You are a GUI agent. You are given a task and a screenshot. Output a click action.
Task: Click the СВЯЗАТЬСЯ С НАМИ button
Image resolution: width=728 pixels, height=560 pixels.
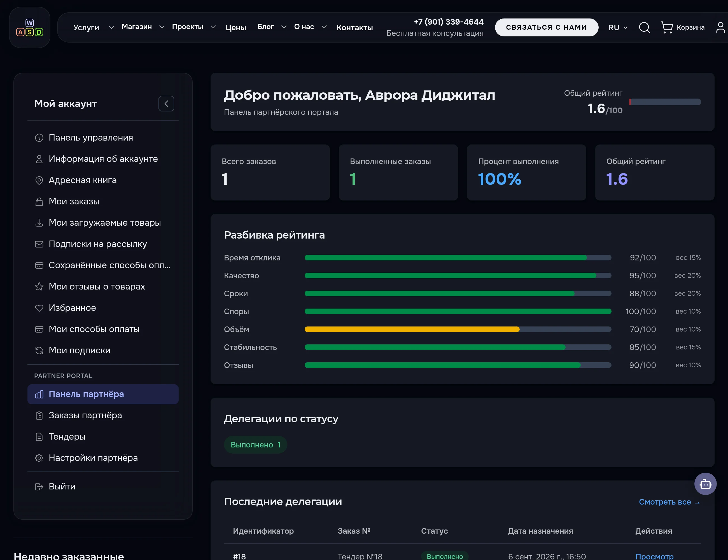[x=546, y=27]
